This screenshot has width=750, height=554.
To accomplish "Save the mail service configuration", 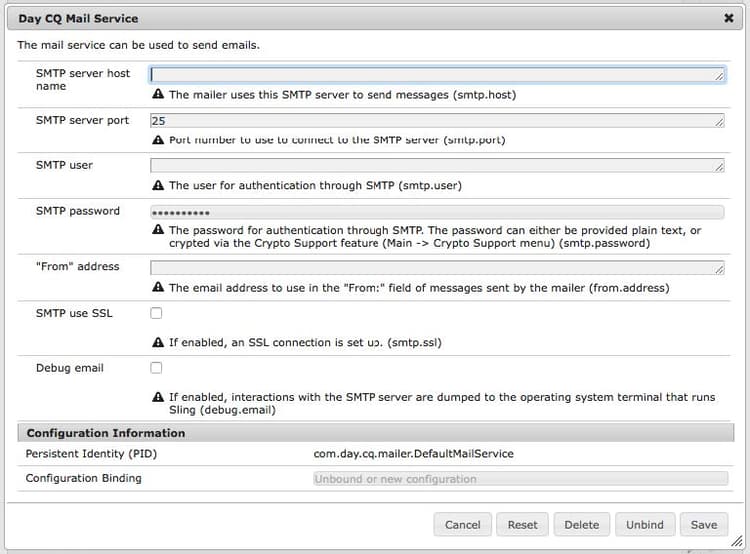I will [704, 524].
